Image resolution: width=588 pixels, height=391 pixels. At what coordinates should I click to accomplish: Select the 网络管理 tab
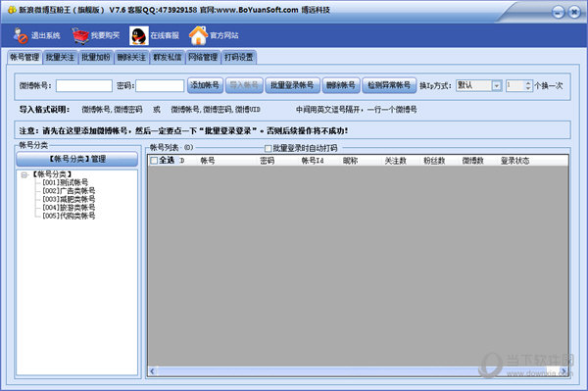click(203, 58)
